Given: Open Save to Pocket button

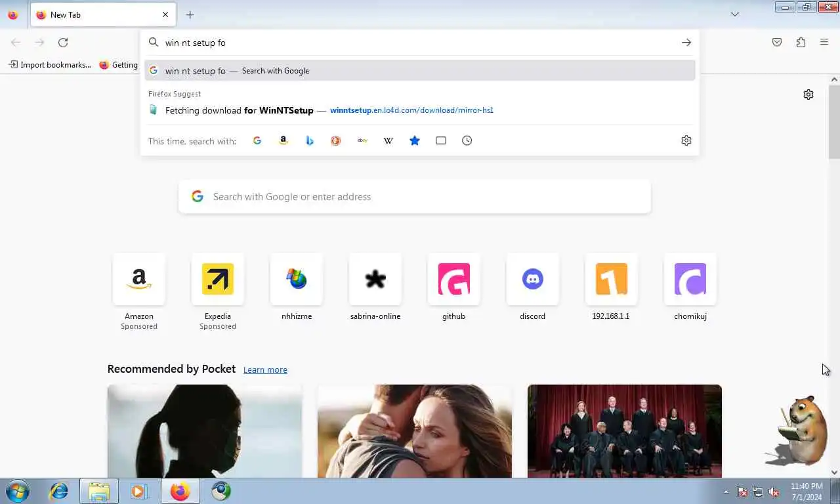Looking at the screenshot, I should (777, 43).
